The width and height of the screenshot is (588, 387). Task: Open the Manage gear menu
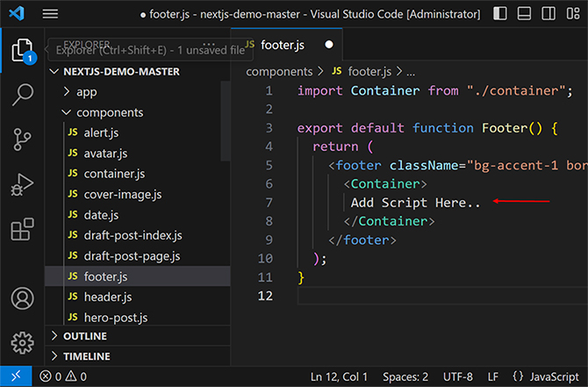pos(22,341)
